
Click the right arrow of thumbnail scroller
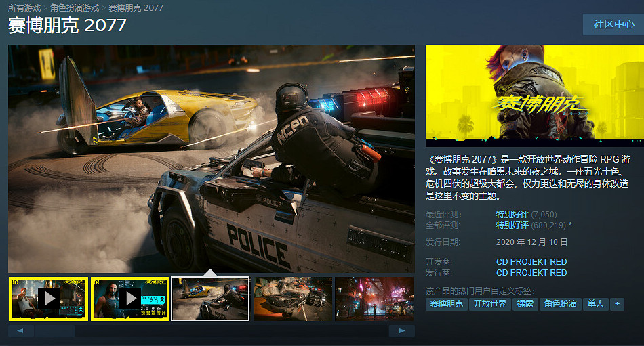click(402, 331)
